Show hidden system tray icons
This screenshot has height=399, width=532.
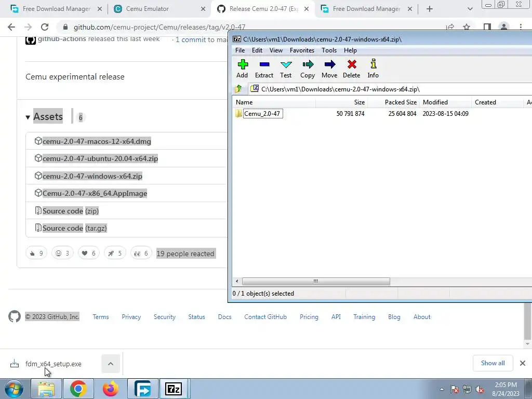[x=442, y=389]
